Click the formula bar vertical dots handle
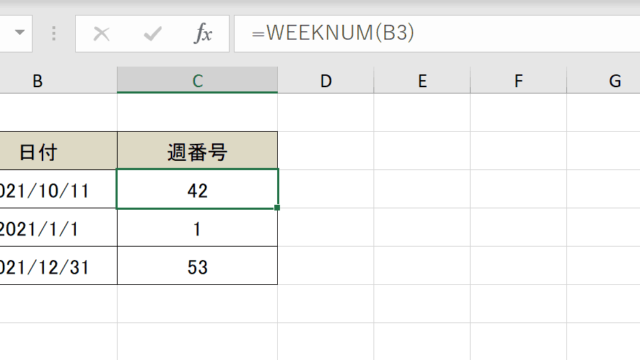The height and width of the screenshot is (360, 640). click(x=54, y=34)
